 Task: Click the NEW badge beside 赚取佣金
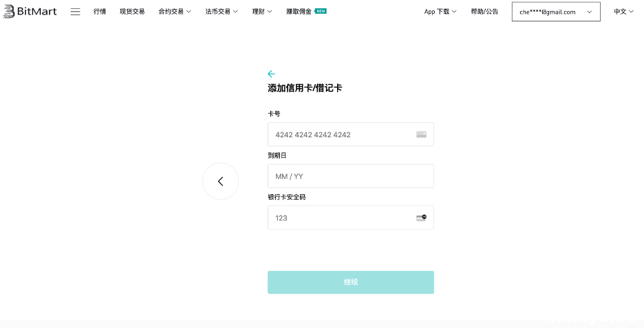coord(321,11)
